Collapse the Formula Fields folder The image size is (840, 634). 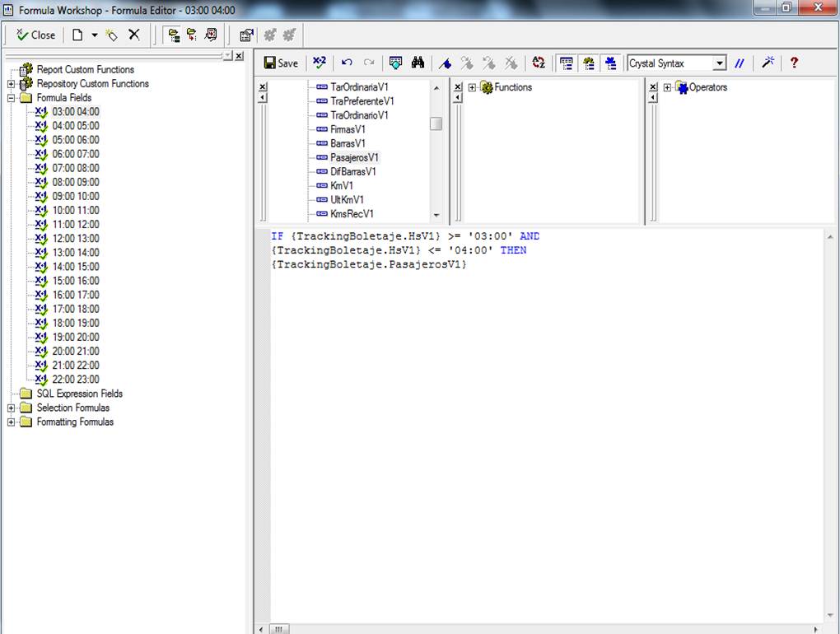pyautogui.click(x=11, y=98)
